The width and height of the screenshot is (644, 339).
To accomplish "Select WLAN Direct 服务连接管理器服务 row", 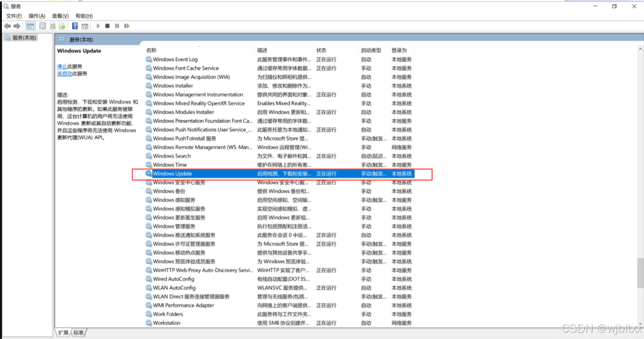I will [279, 297].
